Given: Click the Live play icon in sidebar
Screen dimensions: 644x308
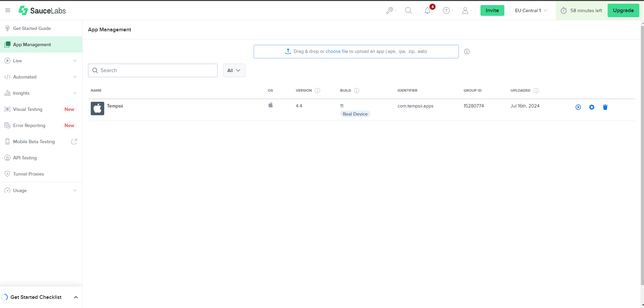Looking at the screenshot, I should [7, 61].
